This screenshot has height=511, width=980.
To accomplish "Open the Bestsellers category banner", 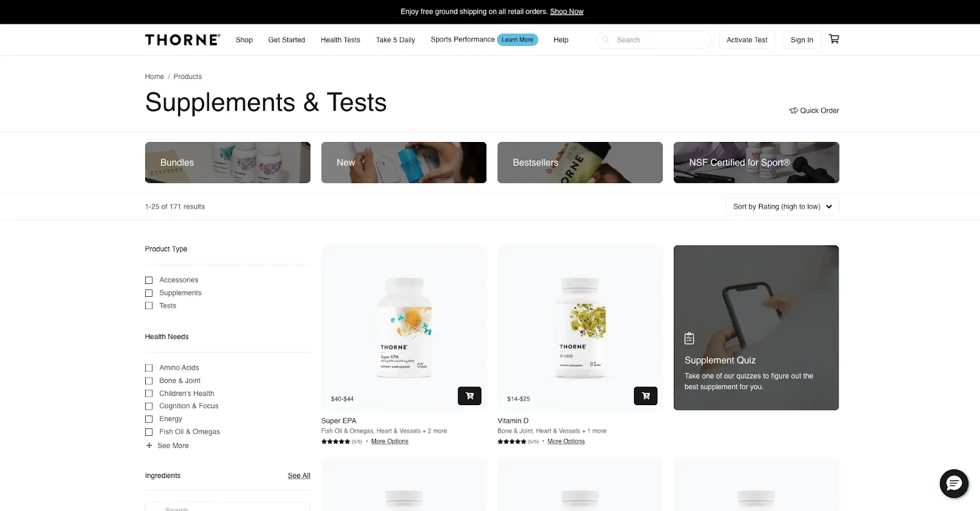I will pyautogui.click(x=580, y=163).
